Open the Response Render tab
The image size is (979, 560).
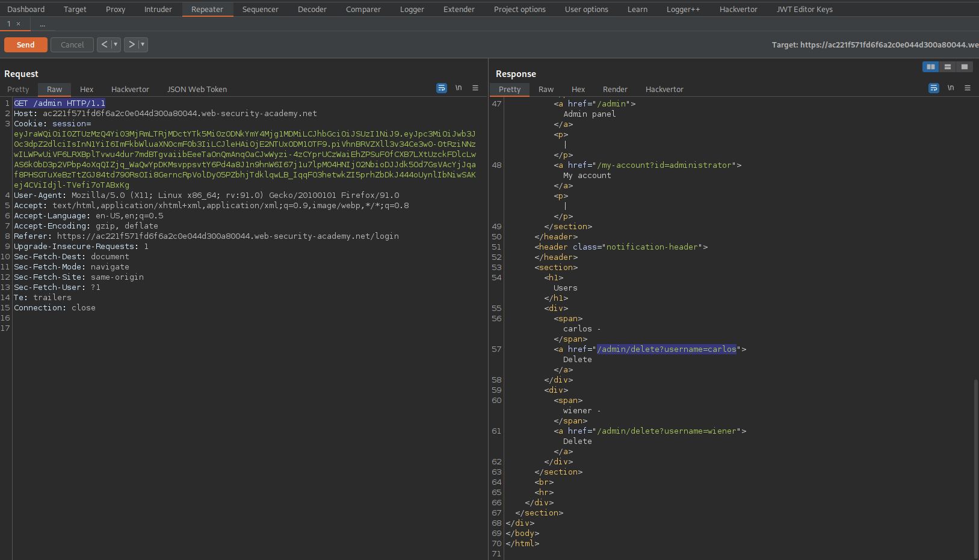pos(616,89)
